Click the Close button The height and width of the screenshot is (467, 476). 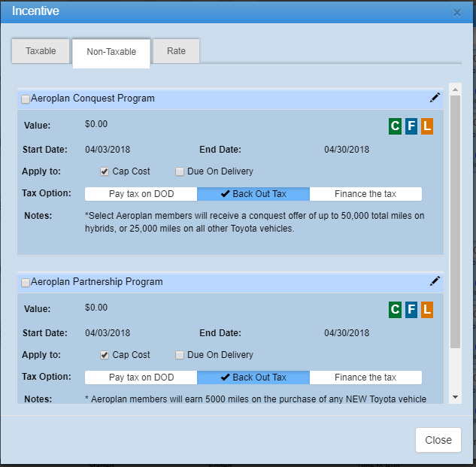click(438, 440)
